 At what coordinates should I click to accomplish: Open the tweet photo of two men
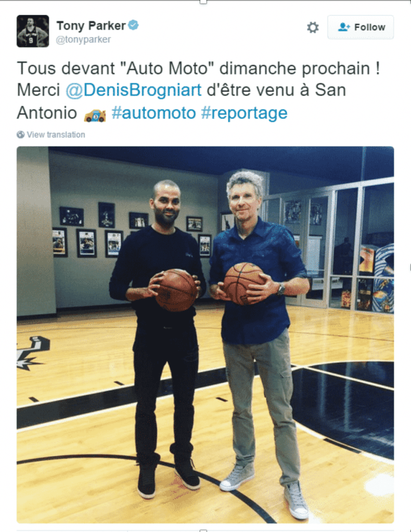205,335
